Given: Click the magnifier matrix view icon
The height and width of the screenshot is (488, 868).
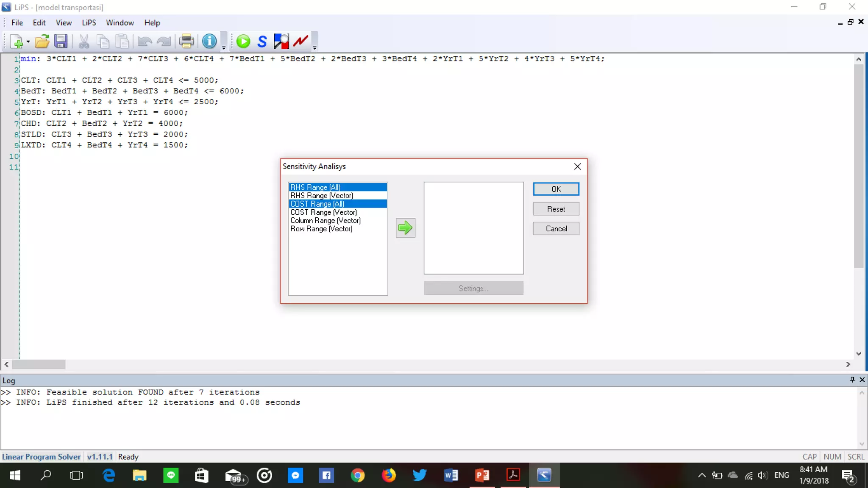Looking at the screenshot, I should click(x=281, y=41).
